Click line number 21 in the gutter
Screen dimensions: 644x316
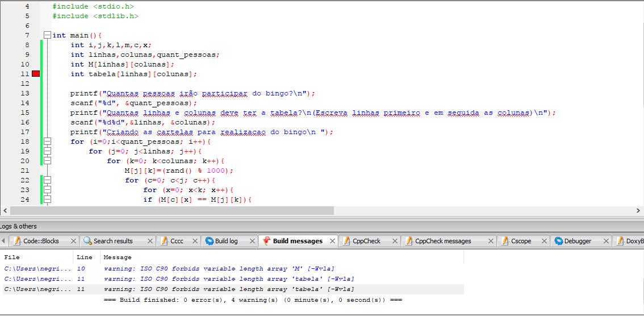click(24, 171)
